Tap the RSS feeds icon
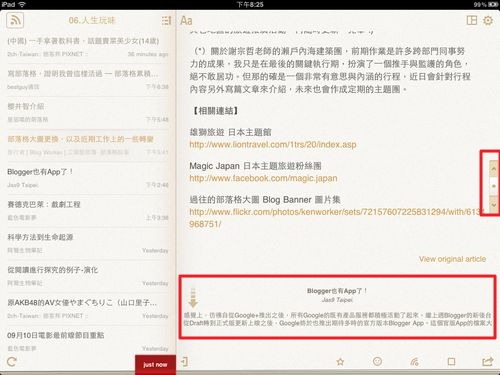Image resolution: width=500 pixels, height=375 pixels. (x=15, y=21)
